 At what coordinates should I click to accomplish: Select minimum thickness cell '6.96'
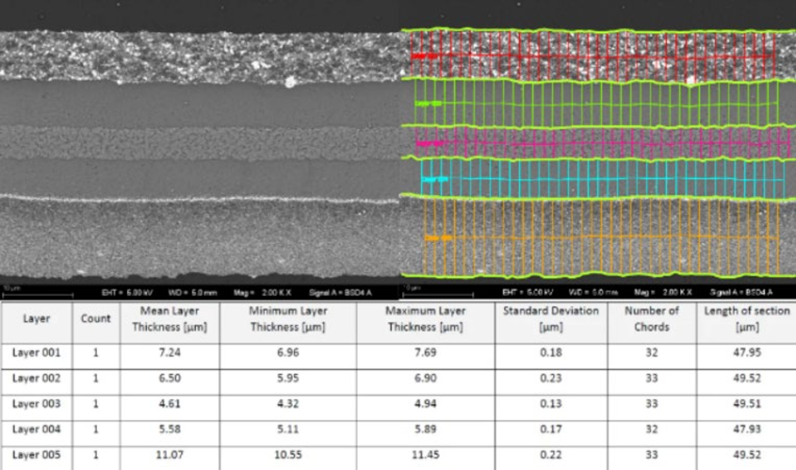point(288,352)
